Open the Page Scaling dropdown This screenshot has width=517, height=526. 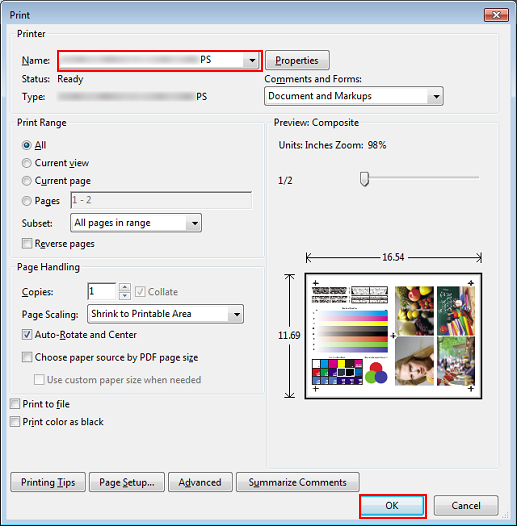pos(165,314)
